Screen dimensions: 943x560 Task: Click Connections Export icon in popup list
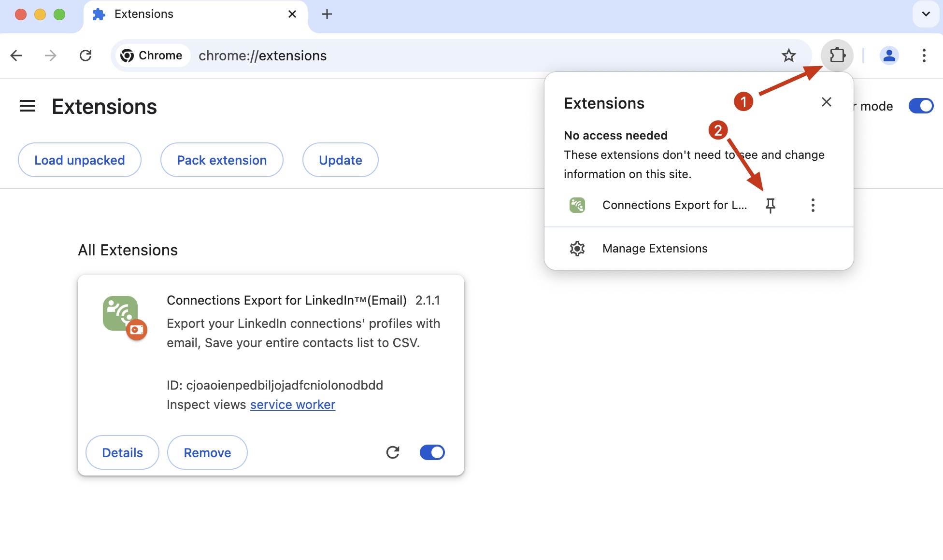(577, 205)
